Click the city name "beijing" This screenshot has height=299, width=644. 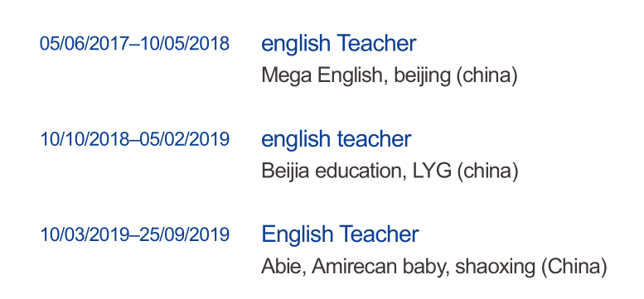[x=422, y=76]
